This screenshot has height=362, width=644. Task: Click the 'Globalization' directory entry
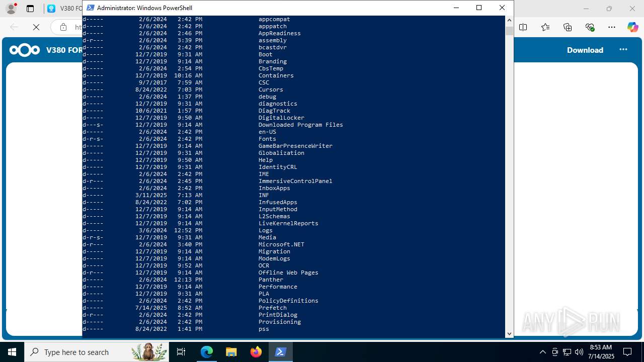281,153
